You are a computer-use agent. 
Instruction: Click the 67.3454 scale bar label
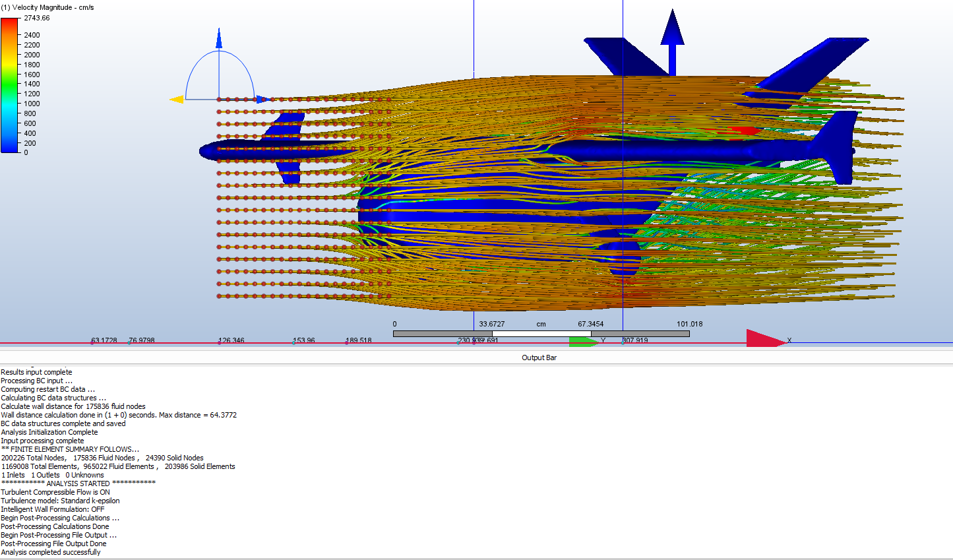click(x=591, y=324)
